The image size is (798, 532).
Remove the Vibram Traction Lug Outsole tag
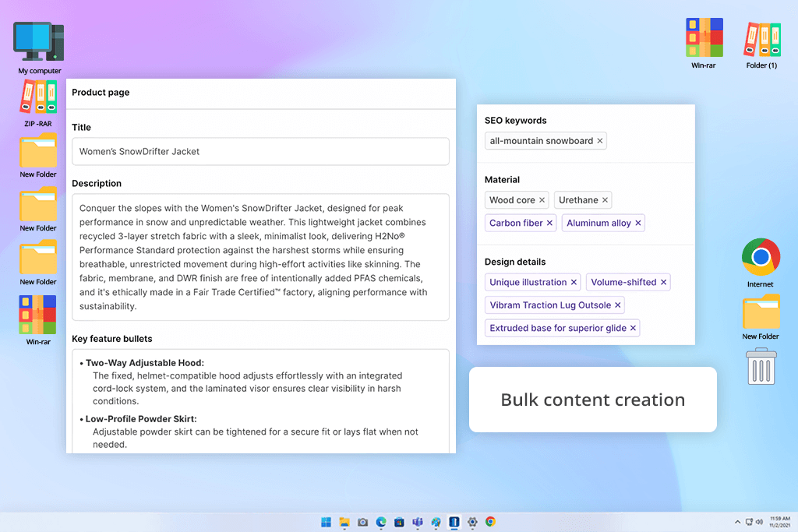click(x=618, y=305)
